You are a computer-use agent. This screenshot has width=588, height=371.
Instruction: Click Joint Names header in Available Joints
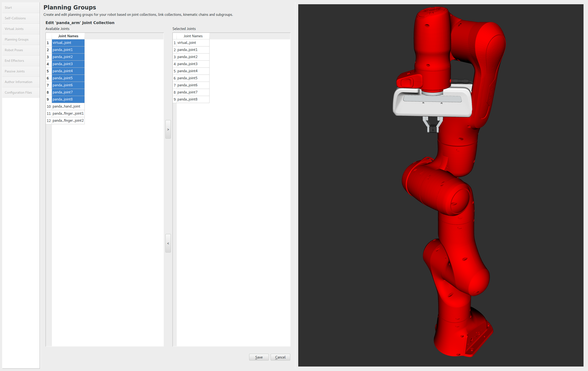68,36
